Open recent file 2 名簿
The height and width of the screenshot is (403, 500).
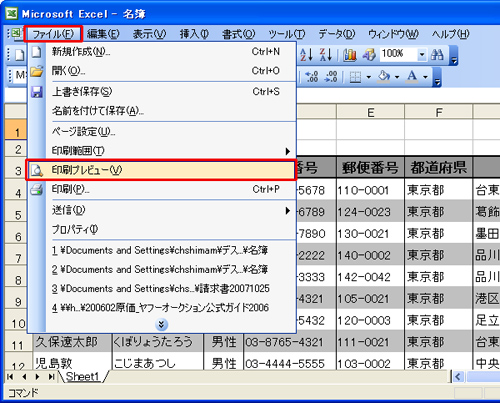(162, 269)
